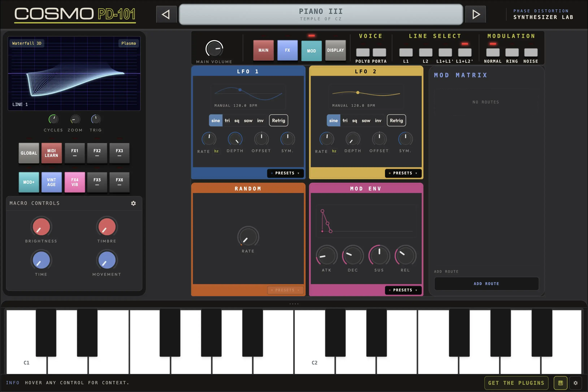This screenshot has height=392, width=588.
Task: Select L2 line switch
Action: click(426, 52)
